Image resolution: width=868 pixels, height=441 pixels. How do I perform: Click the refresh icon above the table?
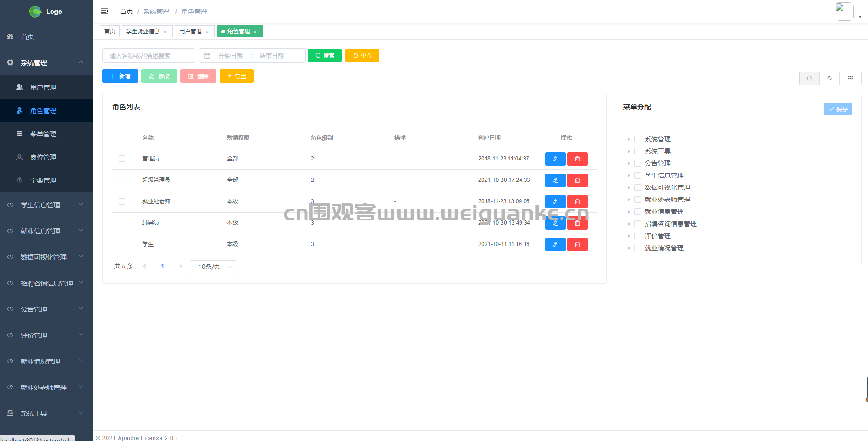pyautogui.click(x=829, y=79)
